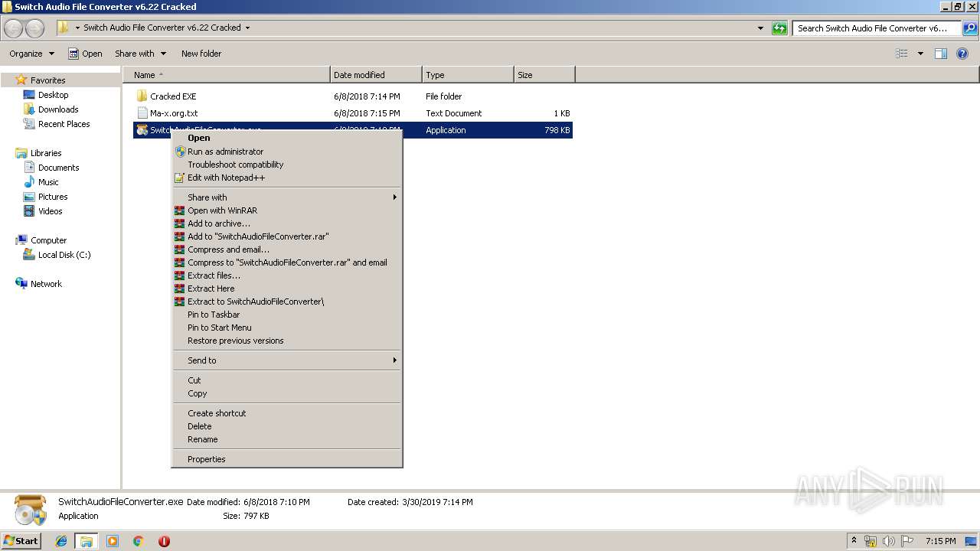Image resolution: width=980 pixels, height=551 pixels.
Task: Expand the Share with submenu arrow
Action: click(x=395, y=197)
